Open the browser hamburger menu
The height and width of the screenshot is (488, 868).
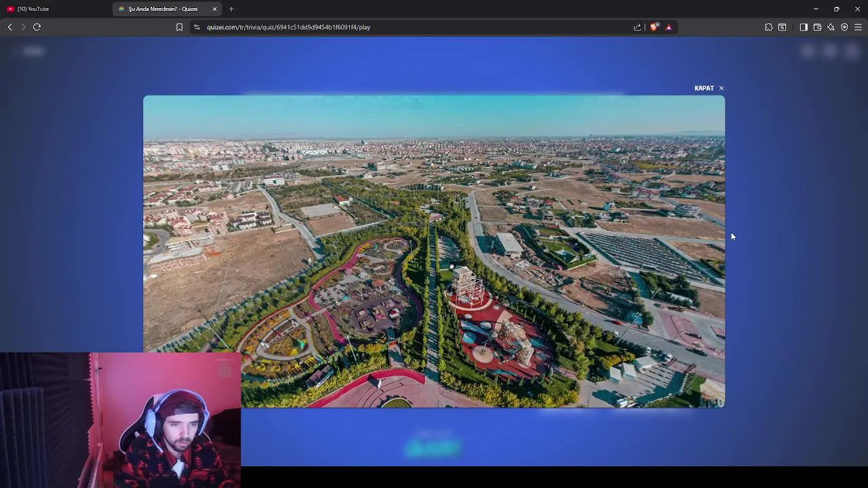click(858, 27)
